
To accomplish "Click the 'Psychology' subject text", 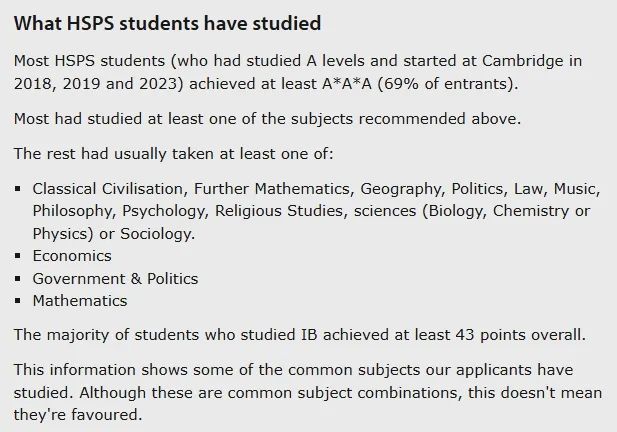I will (163, 211).
